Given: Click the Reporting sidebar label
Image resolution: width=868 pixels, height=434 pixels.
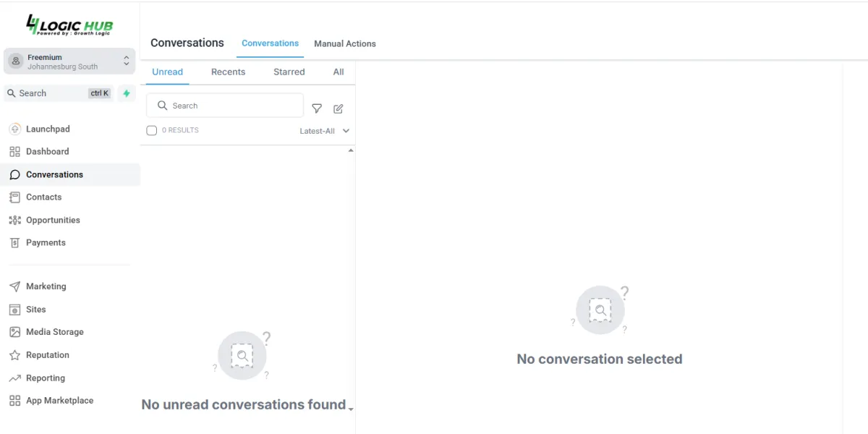Looking at the screenshot, I should pyautogui.click(x=46, y=378).
